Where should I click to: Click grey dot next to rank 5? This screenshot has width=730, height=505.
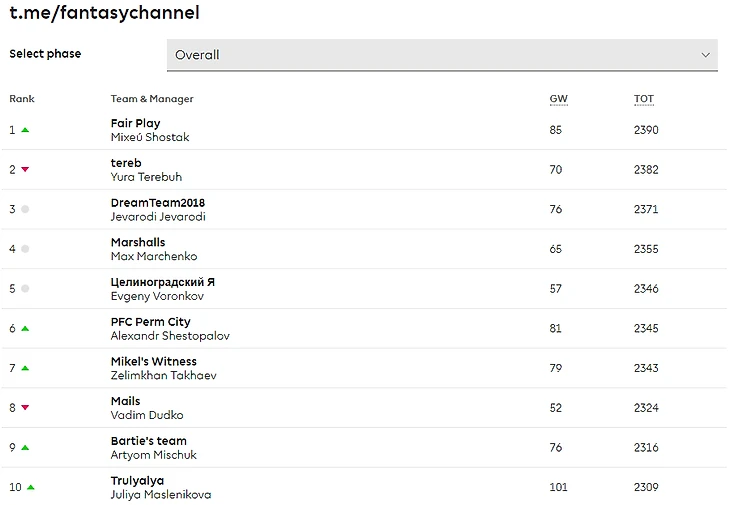point(25,289)
